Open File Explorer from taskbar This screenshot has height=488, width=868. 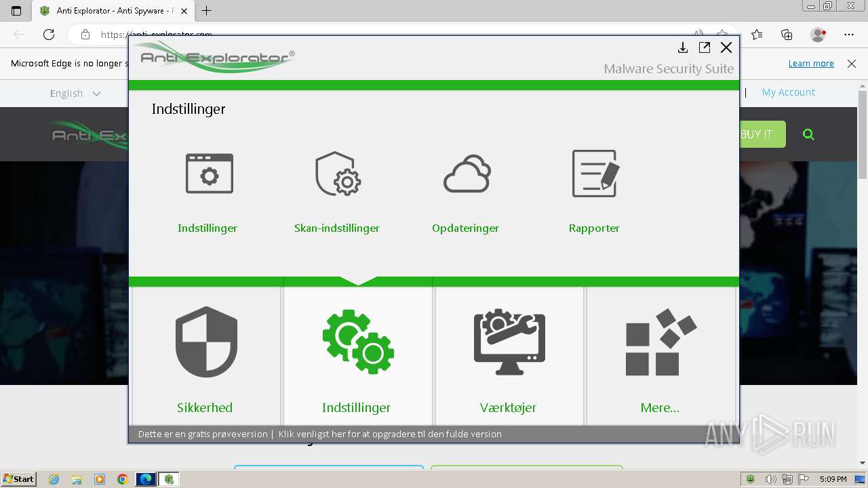(x=77, y=479)
